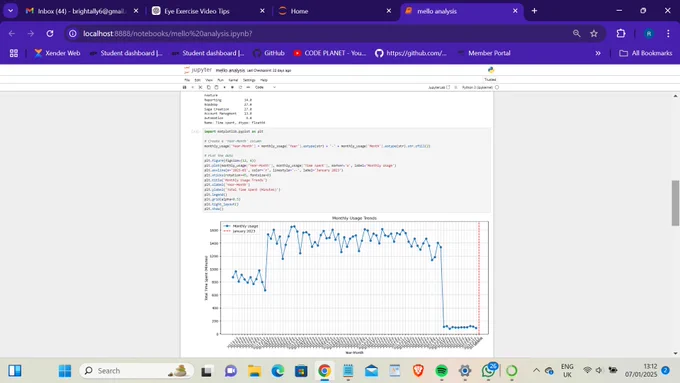The height and width of the screenshot is (383, 680).
Task: Click the kernel status circle indicator
Action: [x=497, y=87]
